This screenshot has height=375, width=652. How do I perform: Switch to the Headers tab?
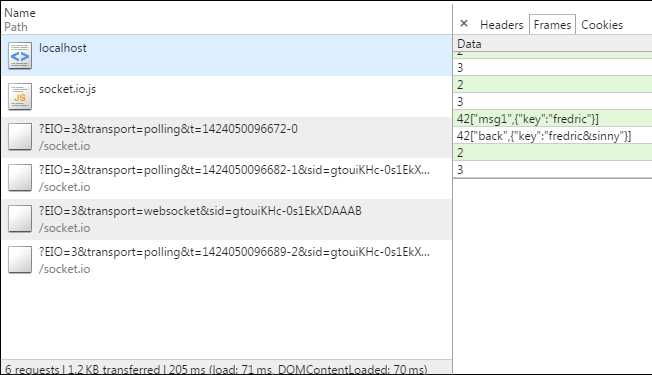tap(501, 25)
